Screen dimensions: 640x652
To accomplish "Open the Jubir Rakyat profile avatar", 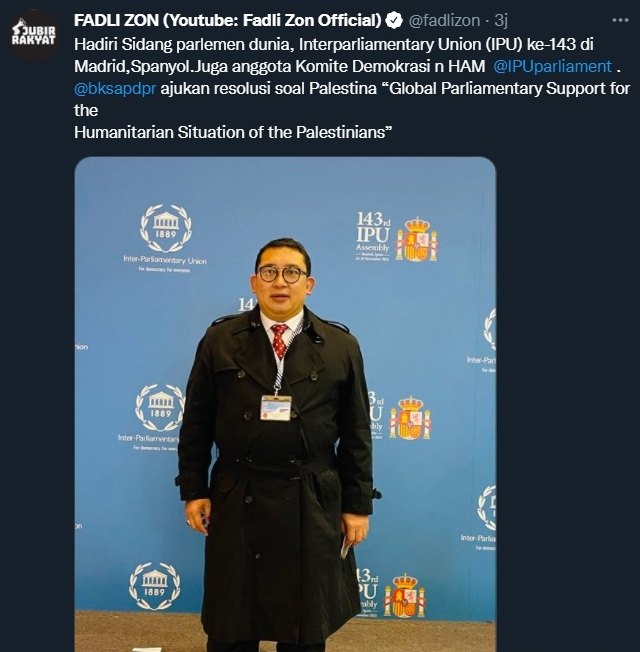I will tap(34, 34).
